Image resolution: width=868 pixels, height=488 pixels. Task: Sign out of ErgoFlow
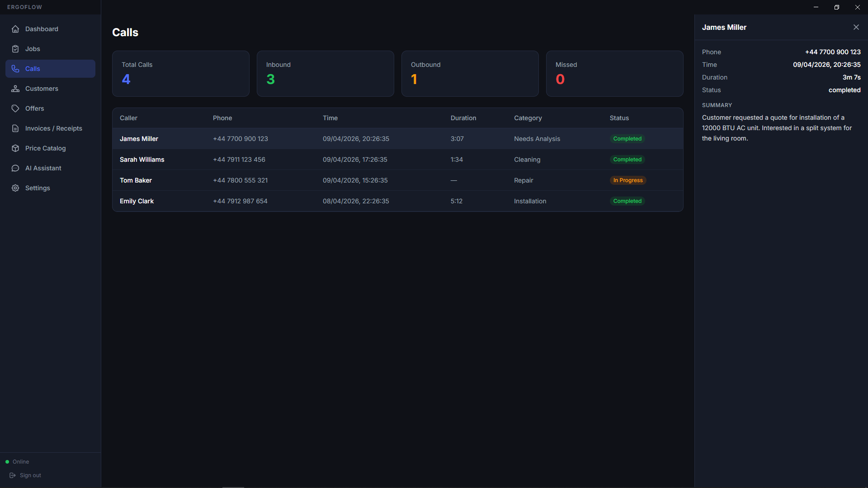(25, 475)
